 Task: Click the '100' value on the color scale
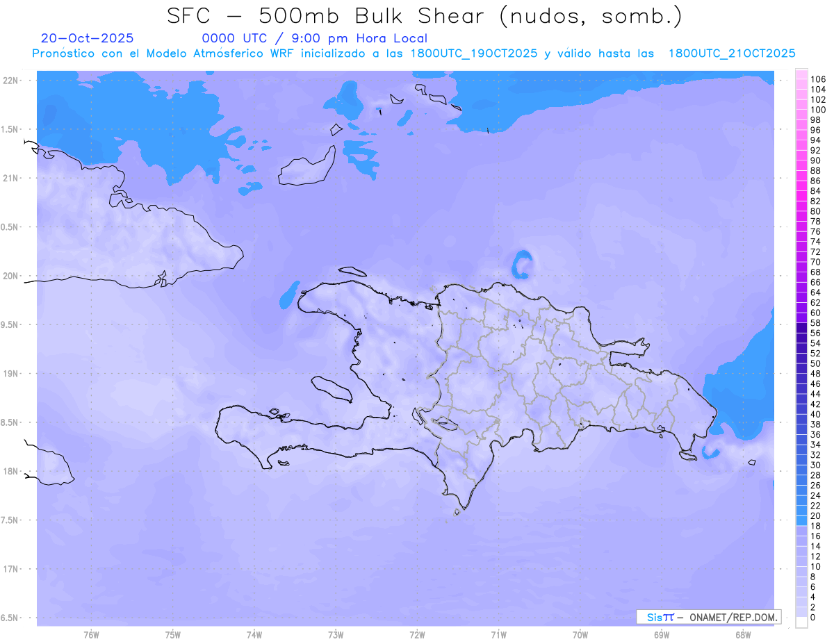(x=818, y=110)
